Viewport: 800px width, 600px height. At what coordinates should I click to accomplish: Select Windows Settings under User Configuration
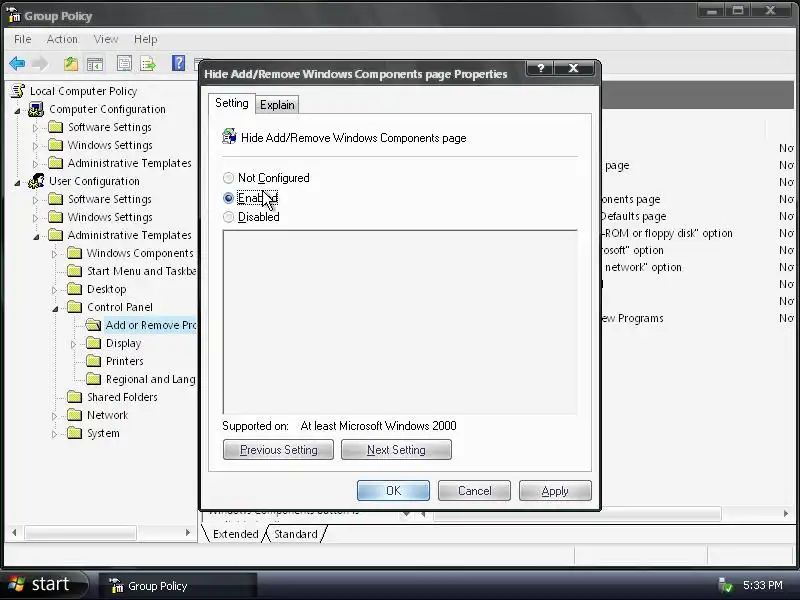110,217
